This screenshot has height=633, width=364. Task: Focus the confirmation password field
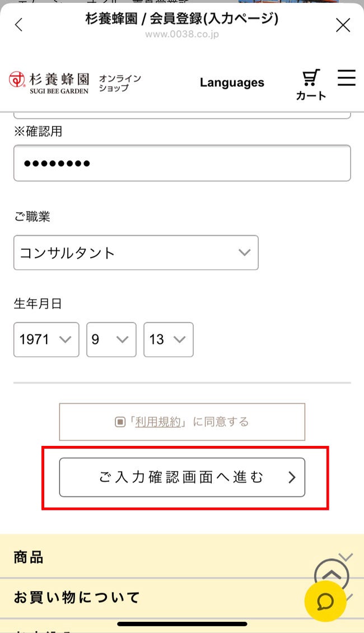(182, 163)
